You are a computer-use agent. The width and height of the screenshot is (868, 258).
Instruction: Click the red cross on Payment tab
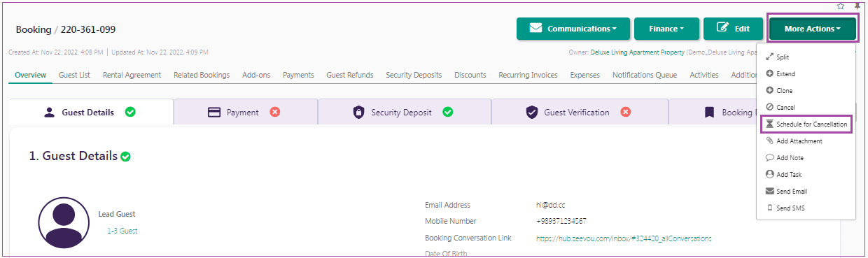pos(274,112)
